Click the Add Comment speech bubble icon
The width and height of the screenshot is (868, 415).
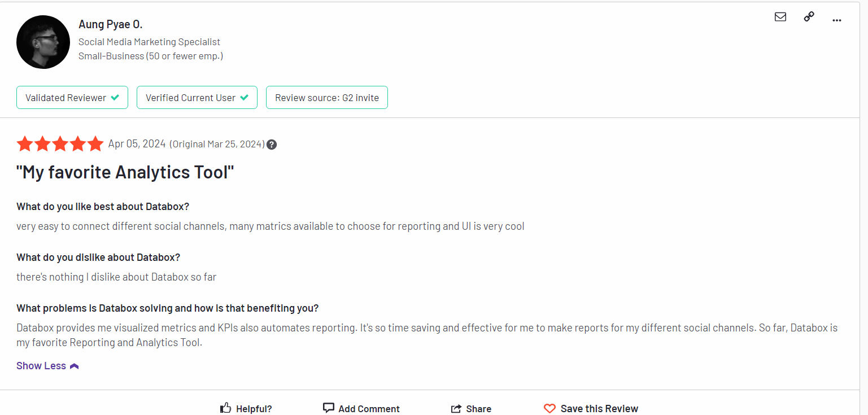point(328,408)
